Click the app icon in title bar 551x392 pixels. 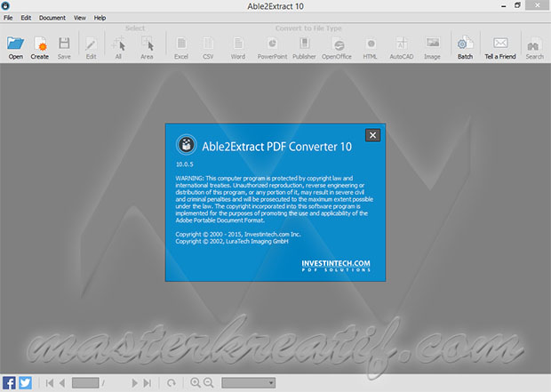pos(5,5)
